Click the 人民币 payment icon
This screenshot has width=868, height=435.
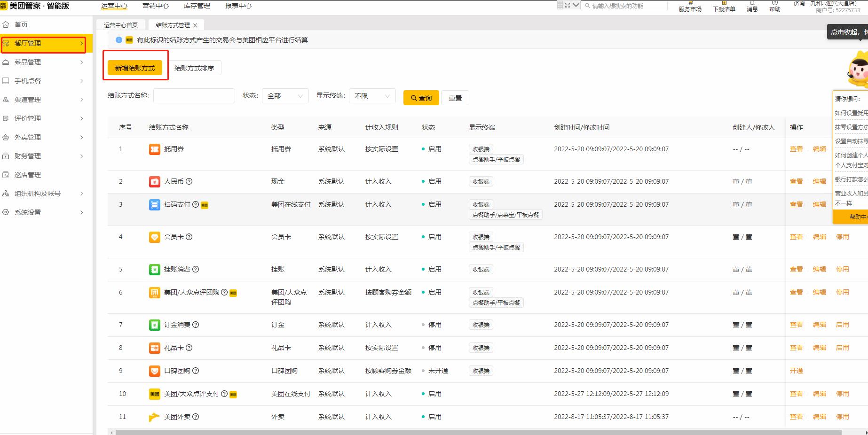[154, 182]
